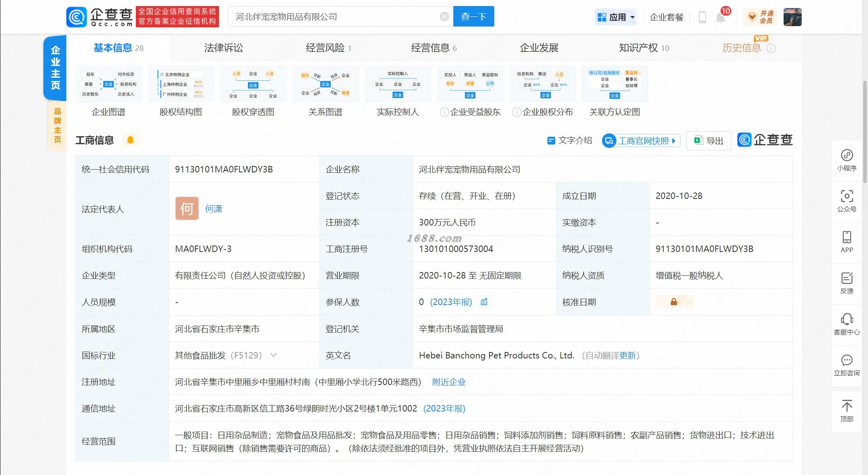Click the mobile phone icon in header
Image resolution: width=868 pixels, height=475 pixels.
point(702,17)
